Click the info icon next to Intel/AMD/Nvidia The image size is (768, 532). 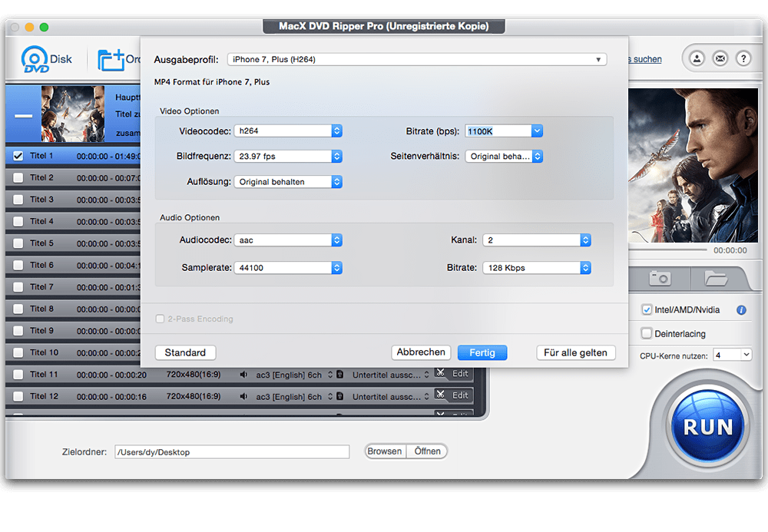click(x=740, y=309)
